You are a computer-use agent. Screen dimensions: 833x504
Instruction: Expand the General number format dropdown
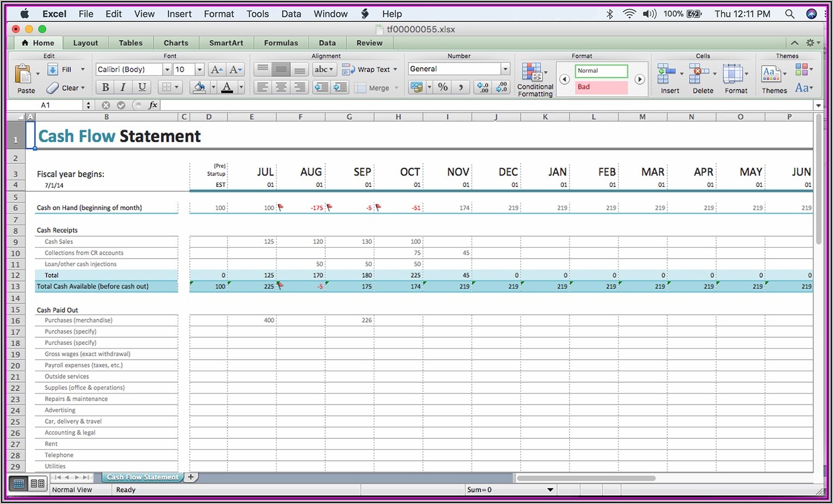pyautogui.click(x=505, y=69)
